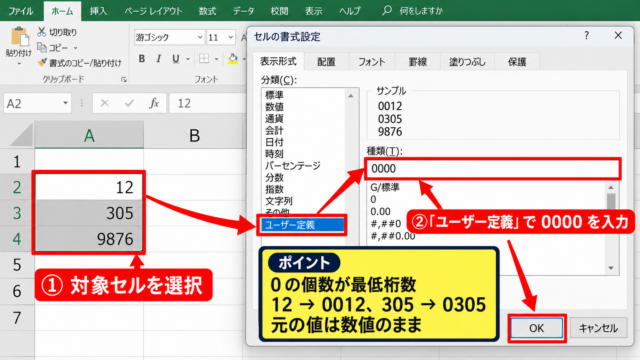Open the Copy options arrow
This screenshot has height=360, width=640.
pos(76,48)
